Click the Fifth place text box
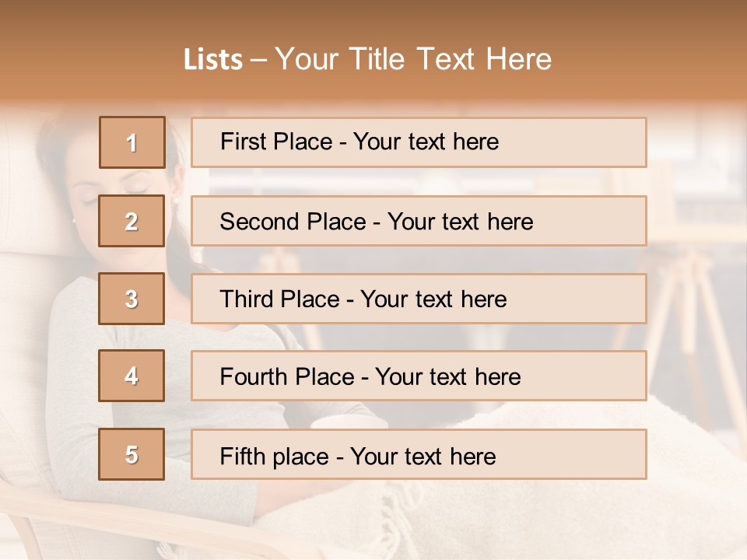Image resolution: width=747 pixels, height=560 pixels. 419,454
